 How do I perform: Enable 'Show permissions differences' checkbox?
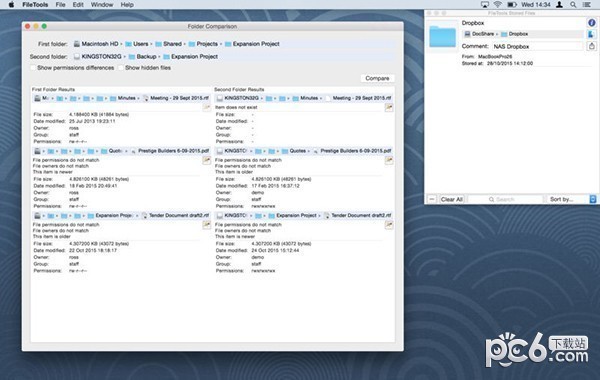coord(33,68)
